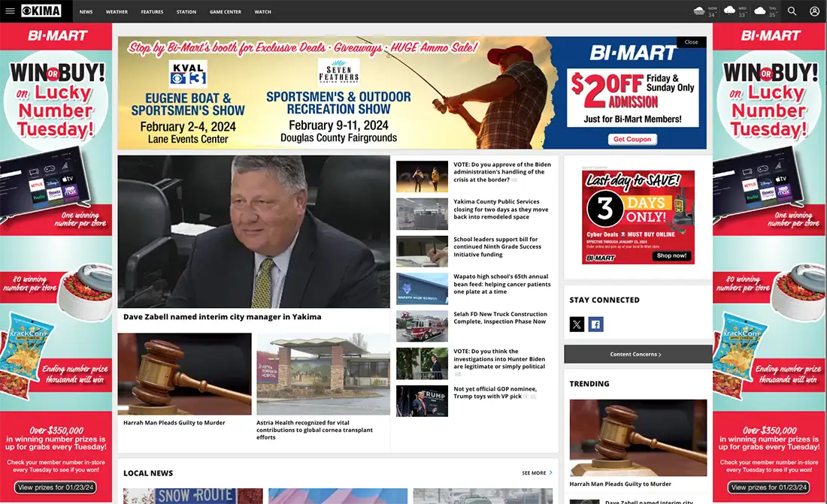
Task: Open the Hunter Biden investigations vote story
Action: tap(499, 359)
